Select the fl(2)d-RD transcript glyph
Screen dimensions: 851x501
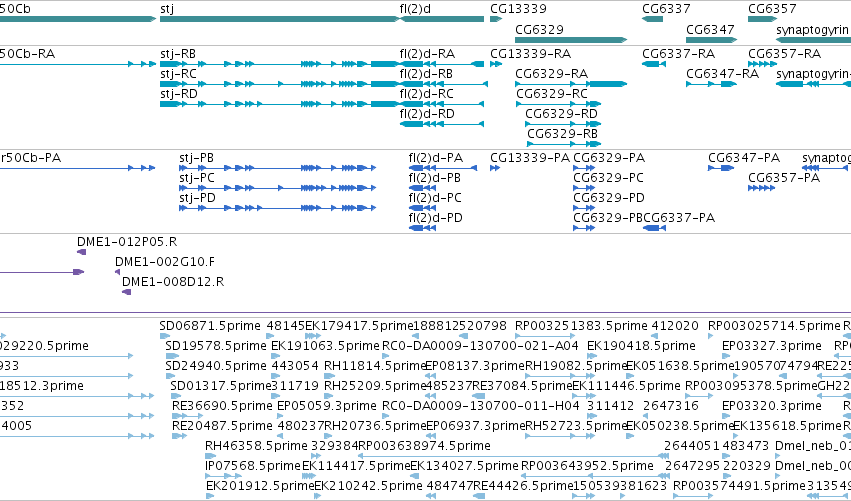(442, 124)
